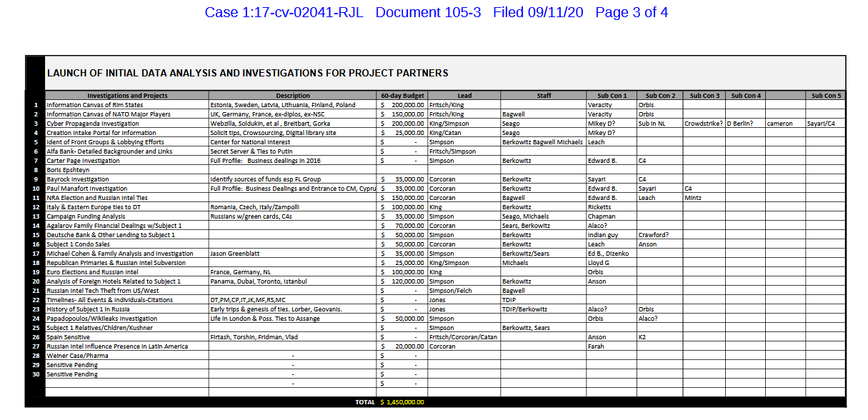
Task: Select the 'Investigations and Projects' column header
Action: coord(127,96)
